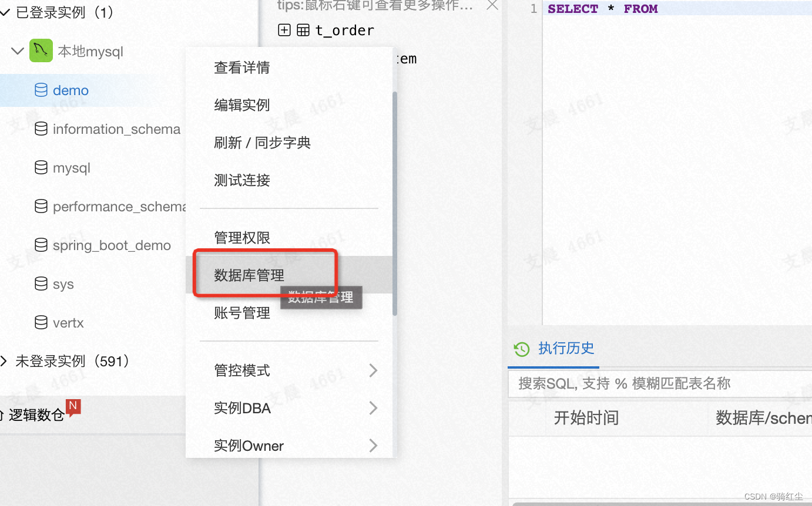Viewport: 812px width, 506px height.
Task: Select 测试连接 menu entry
Action: pos(242,180)
